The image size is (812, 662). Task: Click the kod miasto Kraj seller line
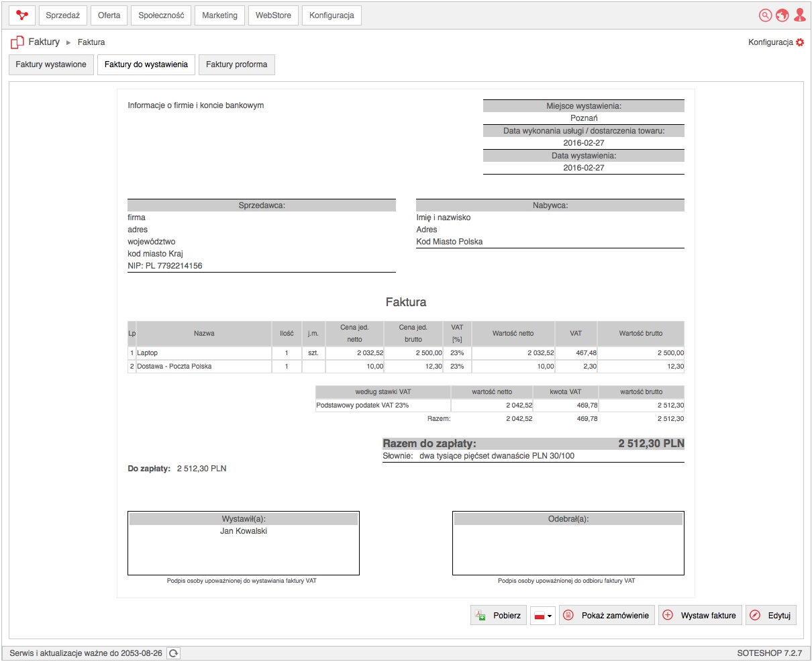point(155,254)
